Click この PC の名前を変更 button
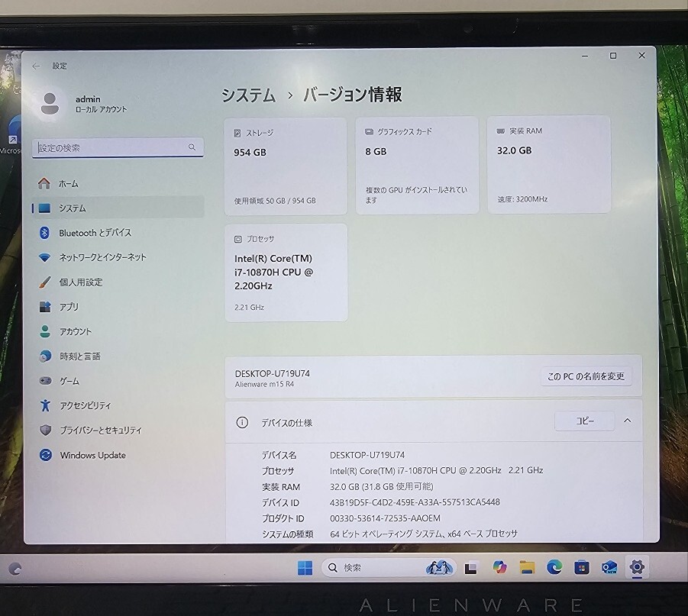Viewport: 688px width, 616px height. click(x=586, y=376)
